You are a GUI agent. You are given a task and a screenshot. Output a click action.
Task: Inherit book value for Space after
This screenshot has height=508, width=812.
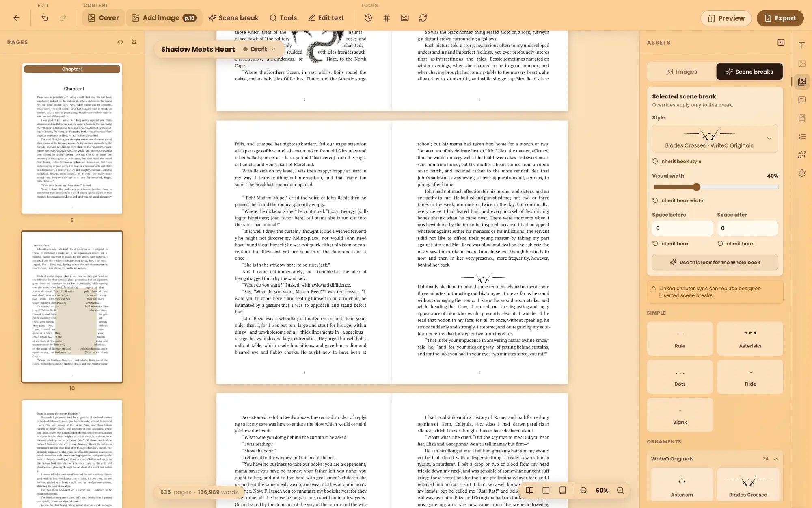tap(735, 244)
